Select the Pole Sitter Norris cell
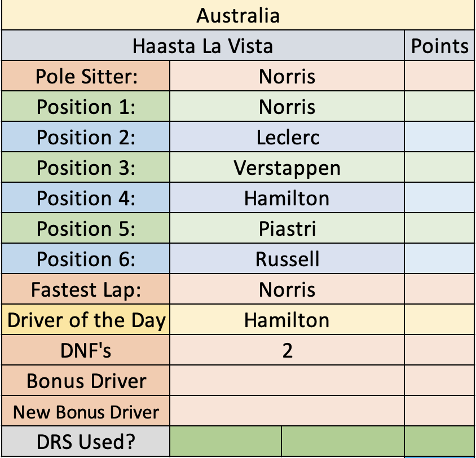This screenshot has width=476, height=458. point(287,76)
